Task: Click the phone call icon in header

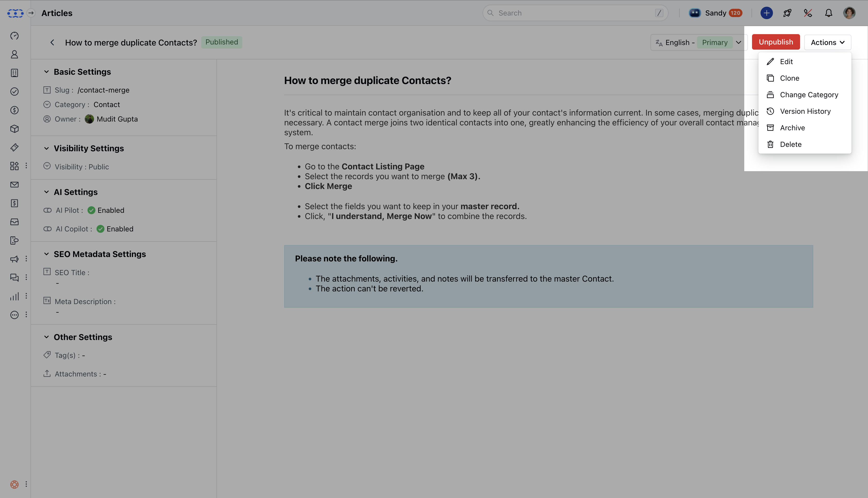Action: click(808, 13)
